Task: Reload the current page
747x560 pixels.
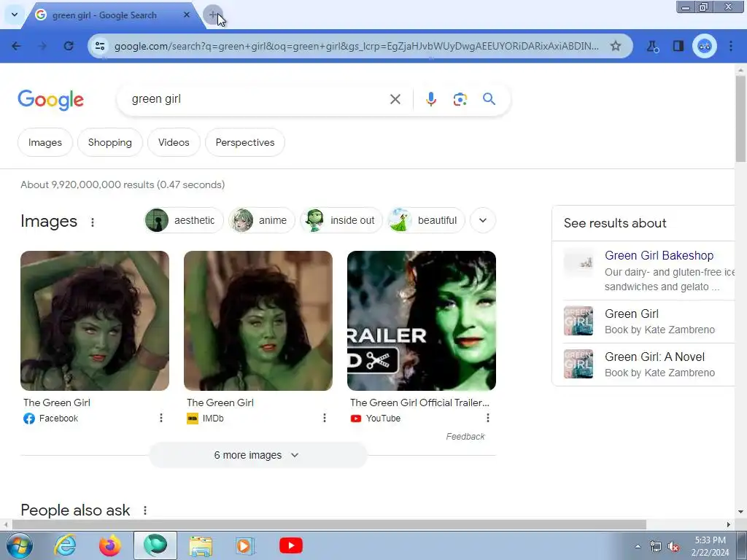Action: [69, 46]
